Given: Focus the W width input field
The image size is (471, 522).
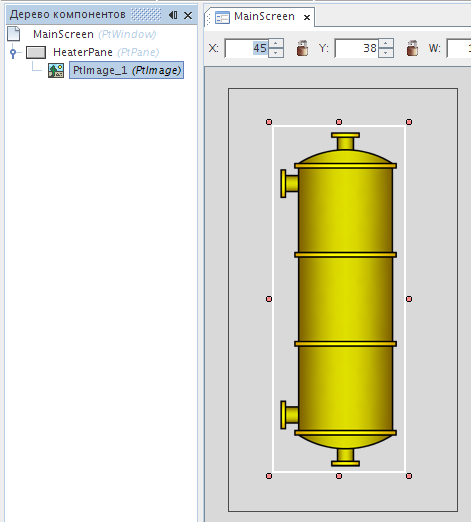Looking at the screenshot, I should click(459, 48).
